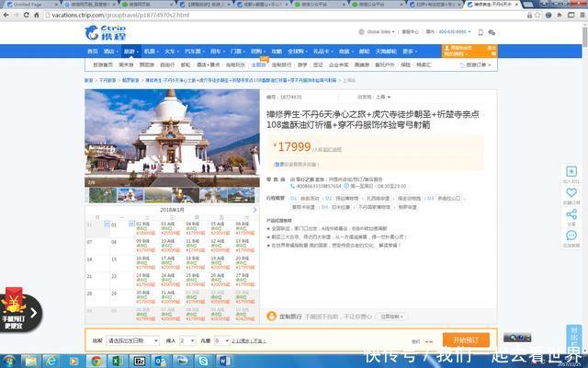Click the add-to-compare plus icon on the right sidebar
588x368 pixels.
click(571, 172)
